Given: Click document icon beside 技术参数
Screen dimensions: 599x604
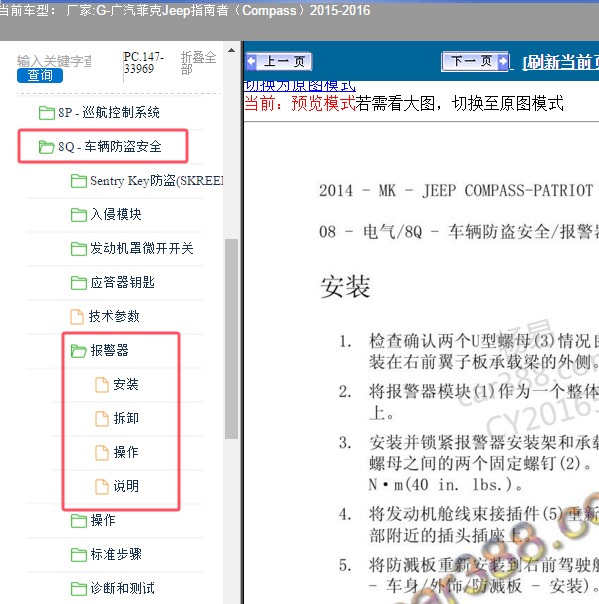Looking at the screenshot, I should click(x=77, y=317).
